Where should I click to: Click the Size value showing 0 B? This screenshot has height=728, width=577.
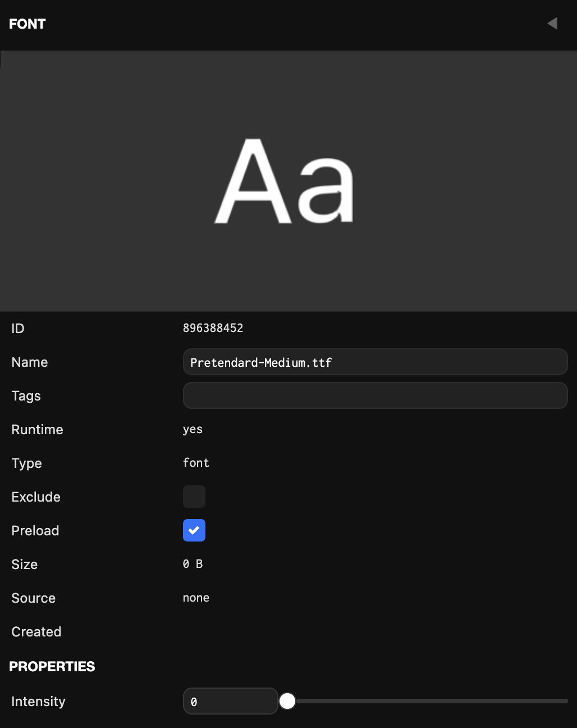(x=192, y=564)
